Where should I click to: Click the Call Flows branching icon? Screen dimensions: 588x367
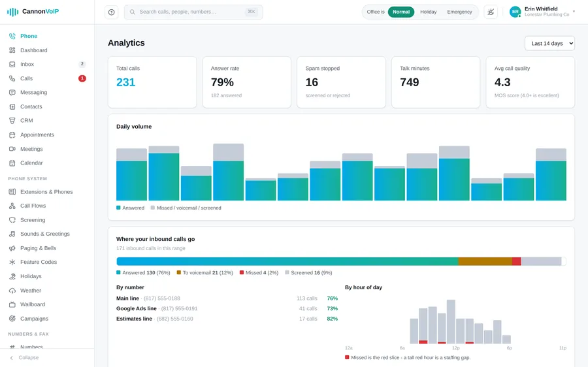[x=12, y=206]
